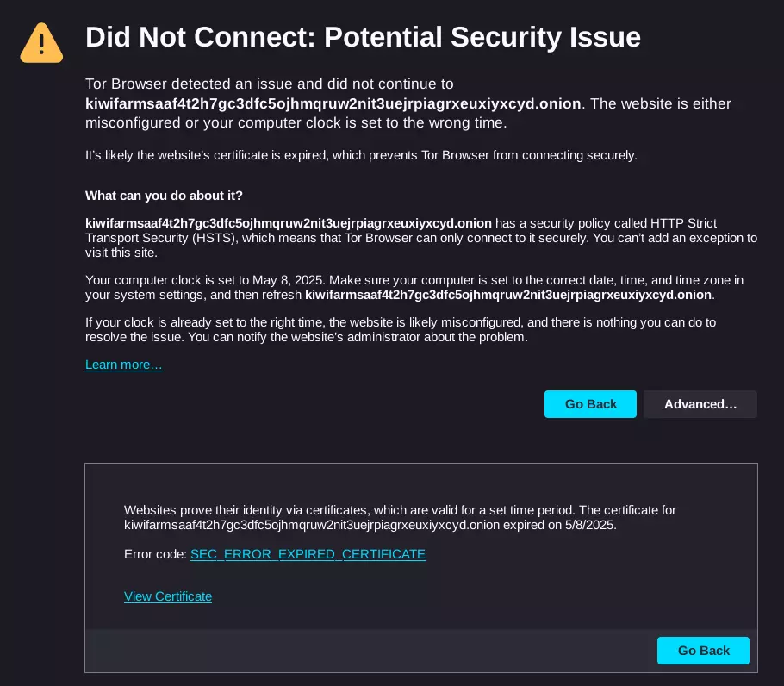This screenshot has width=784, height=686.
Task: Click the bold onion address before 'has a security policy'
Action: tap(289, 223)
